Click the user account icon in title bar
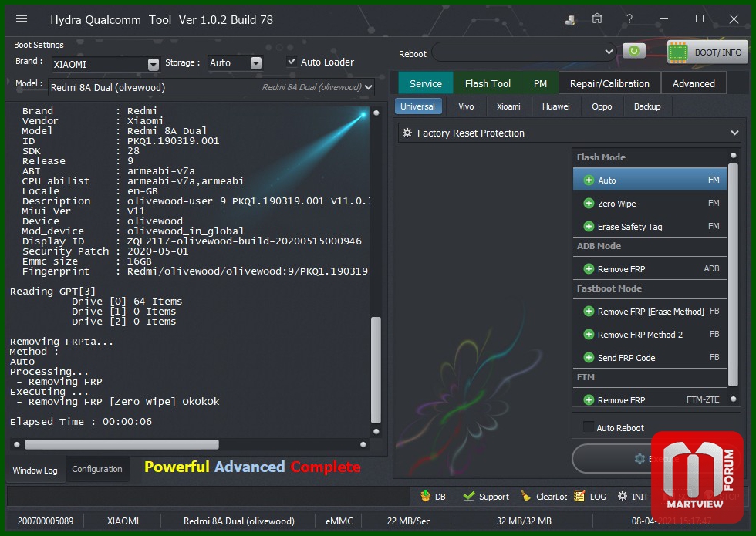This screenshot has height=536, width=756. pos(570,20)
